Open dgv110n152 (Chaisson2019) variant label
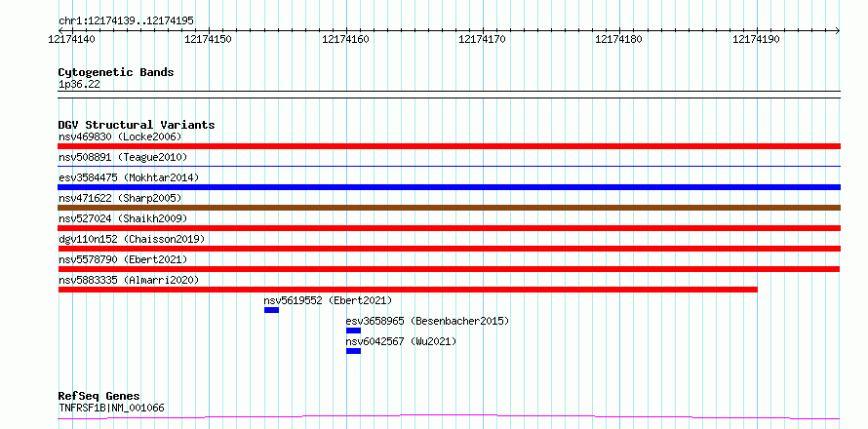 132,239
